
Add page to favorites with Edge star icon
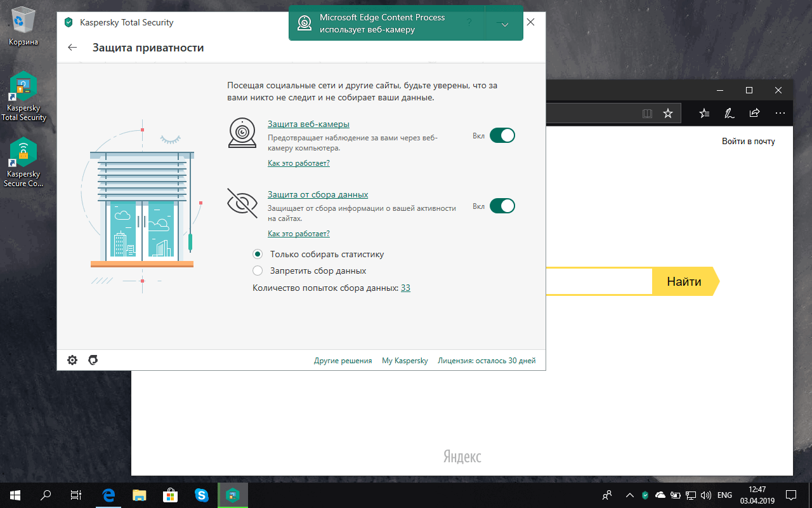coord(668,113)
